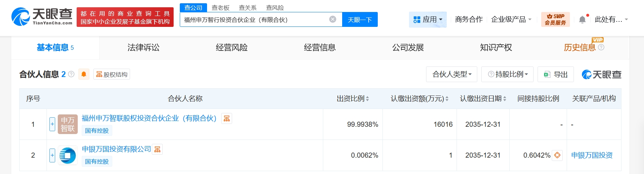This screenshot has height=174, width=644.
Task: Switch to the 知识产权 tab
Action: (496, 48)
